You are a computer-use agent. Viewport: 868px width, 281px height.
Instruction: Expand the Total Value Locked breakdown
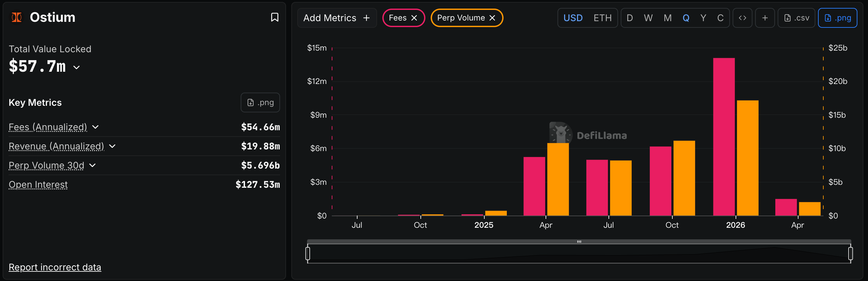click(76, 67)
